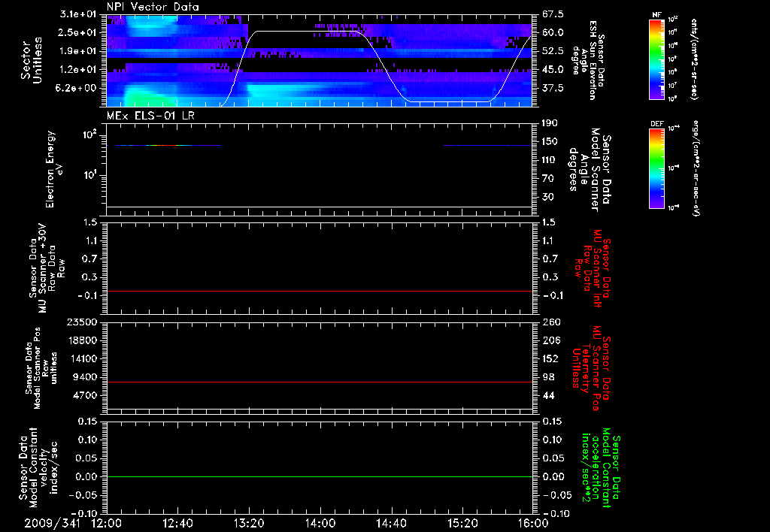Click the "ESH Sun Elevation Angle" axis title
This screenshot has width=770, height=532.
tap(588, 60)
